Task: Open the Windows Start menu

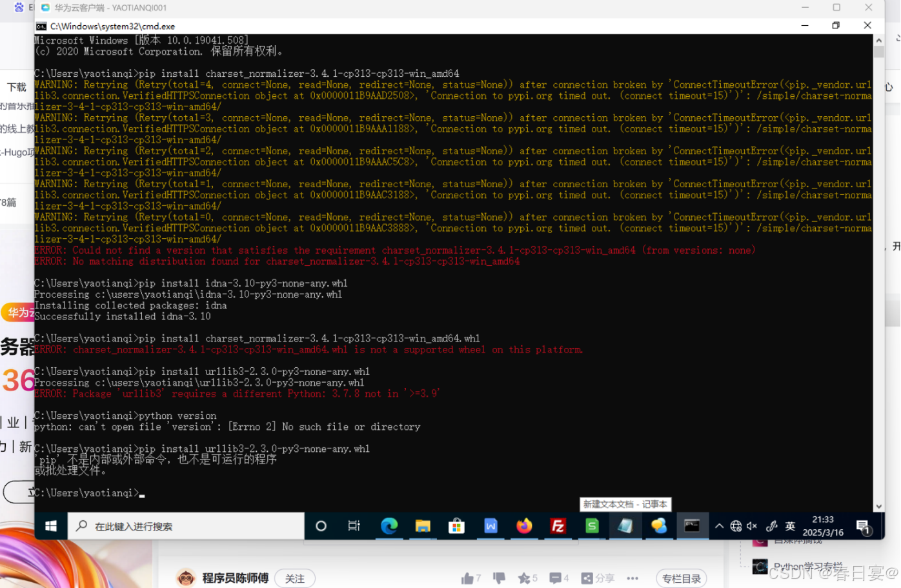Action: click(50, 526)
